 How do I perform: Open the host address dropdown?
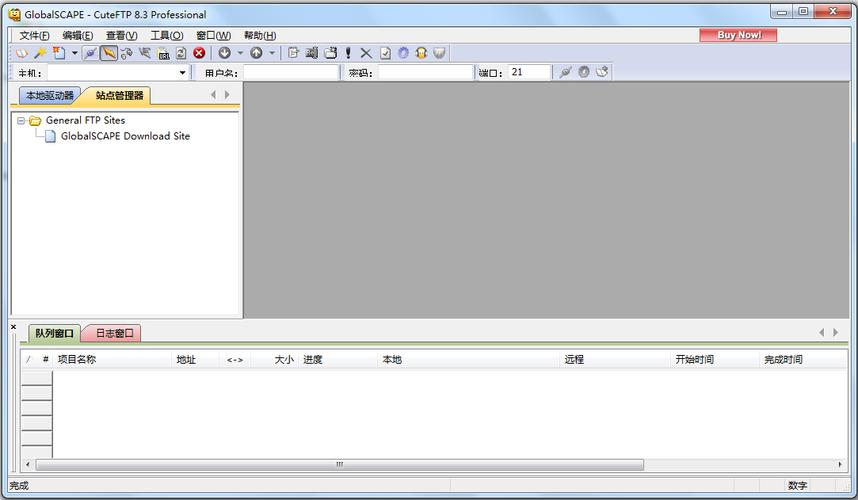pos(182,73)
